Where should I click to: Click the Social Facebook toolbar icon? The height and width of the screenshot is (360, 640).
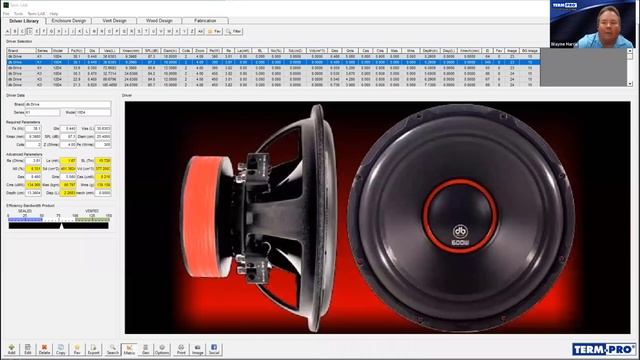214,349
